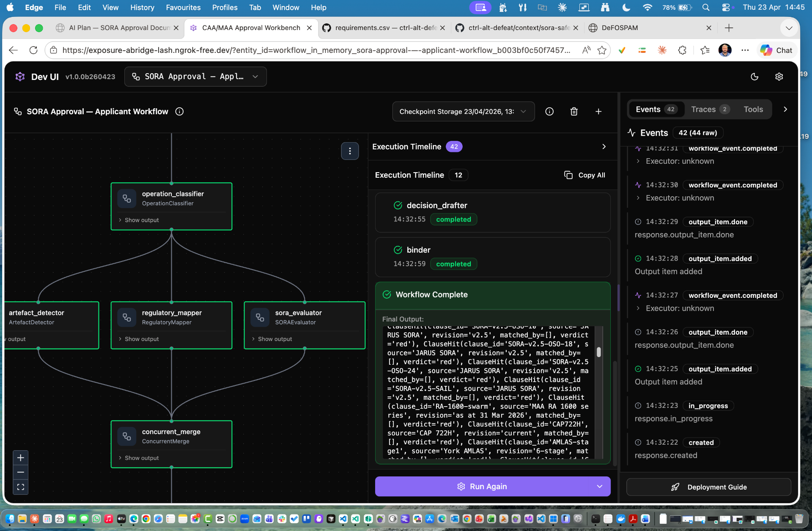Add new checkpoint with plus icon
This screenshot has width=812, height=531.
point(598,111)
